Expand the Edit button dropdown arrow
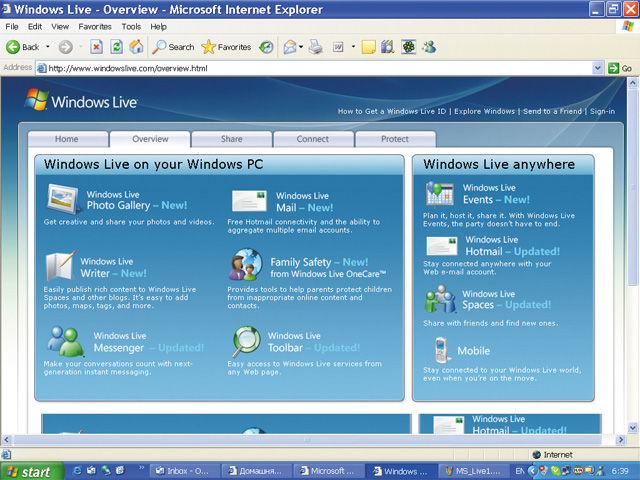The height and width of the screenshot is (480, 640). click(353, 47)
